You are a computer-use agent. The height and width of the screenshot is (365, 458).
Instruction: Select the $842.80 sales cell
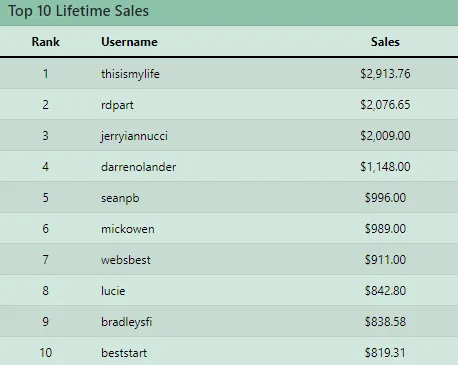(385, 291)
